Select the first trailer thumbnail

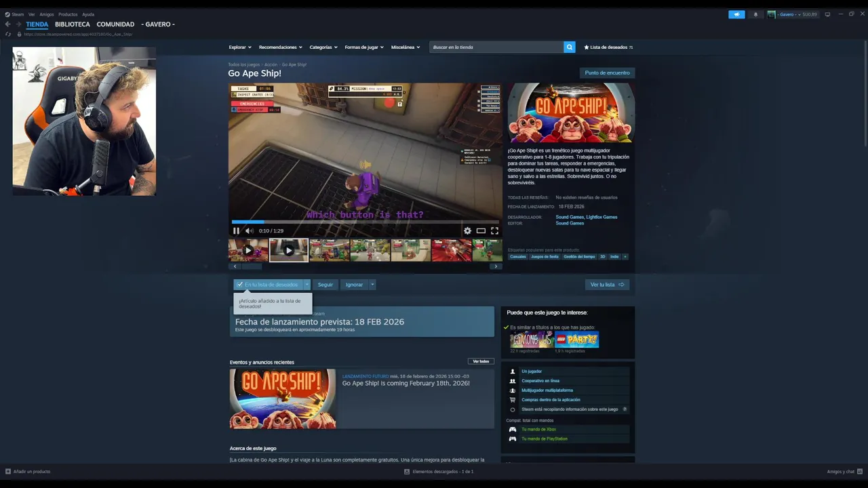[248, 250]
